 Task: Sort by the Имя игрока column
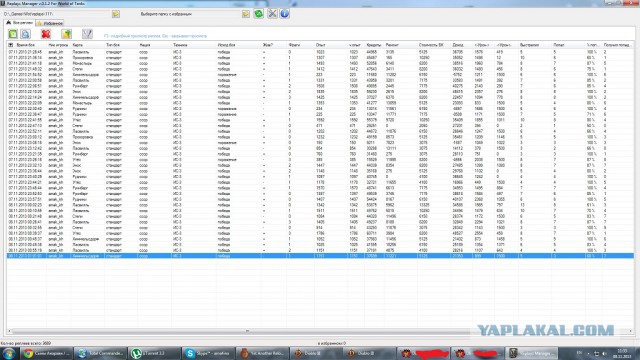coord(58,45)
